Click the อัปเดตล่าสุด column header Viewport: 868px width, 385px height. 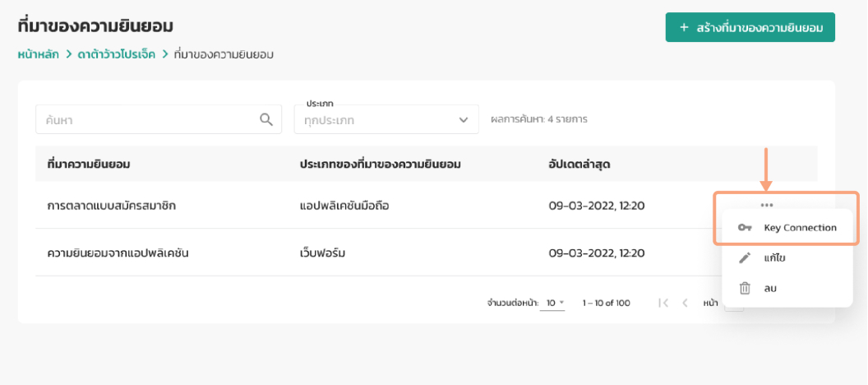click(x=579, y=164)
